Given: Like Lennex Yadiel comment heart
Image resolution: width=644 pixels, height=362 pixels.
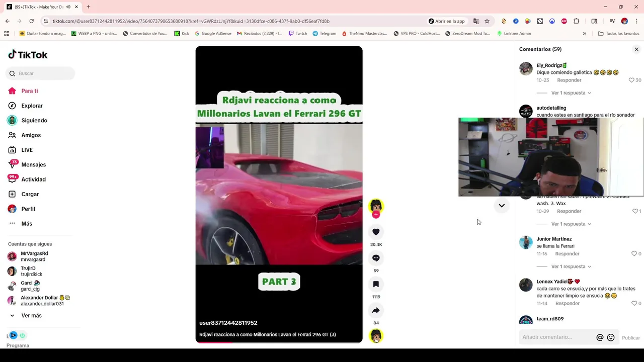Looking at the screenshot, I should (x=634, y=304).
